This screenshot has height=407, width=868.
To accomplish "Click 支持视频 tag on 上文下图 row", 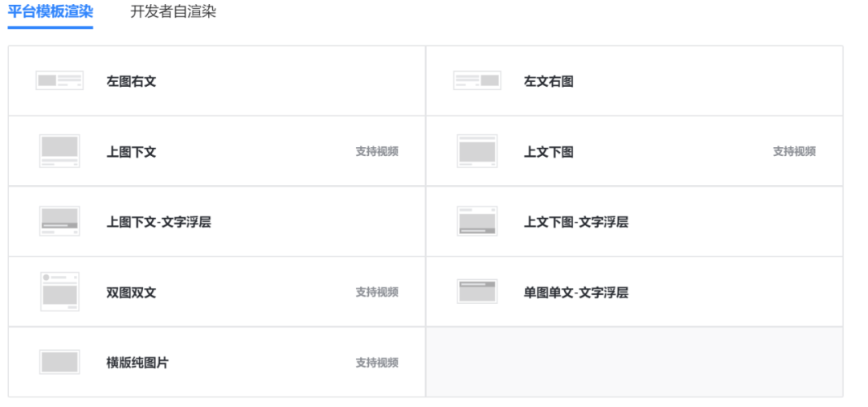I will pos(794,151).
